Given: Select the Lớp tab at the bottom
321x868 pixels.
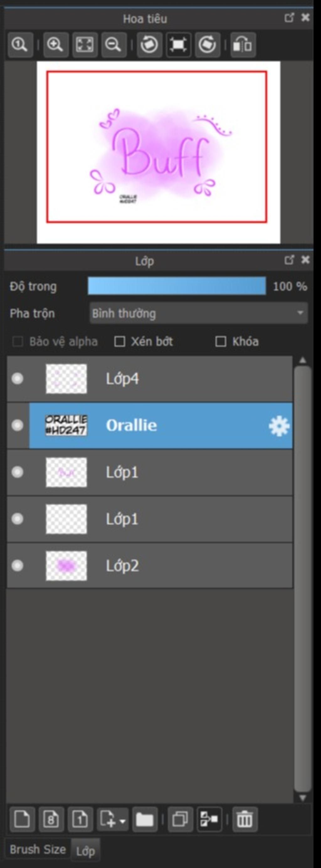Looking at the screenshot, I should tap(85, 851).
